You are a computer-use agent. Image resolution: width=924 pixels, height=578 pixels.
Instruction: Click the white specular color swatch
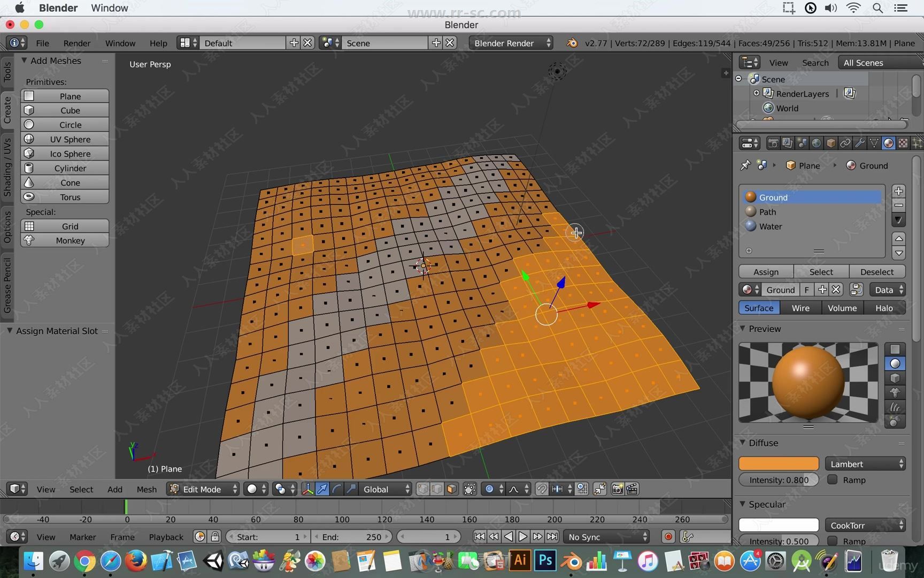point(779,525)
